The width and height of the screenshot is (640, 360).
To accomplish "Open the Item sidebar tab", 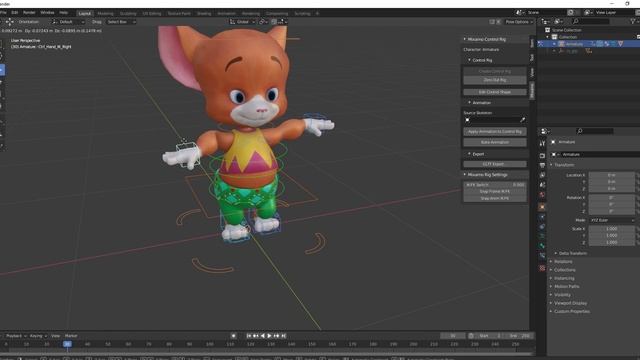I will 532,42.
